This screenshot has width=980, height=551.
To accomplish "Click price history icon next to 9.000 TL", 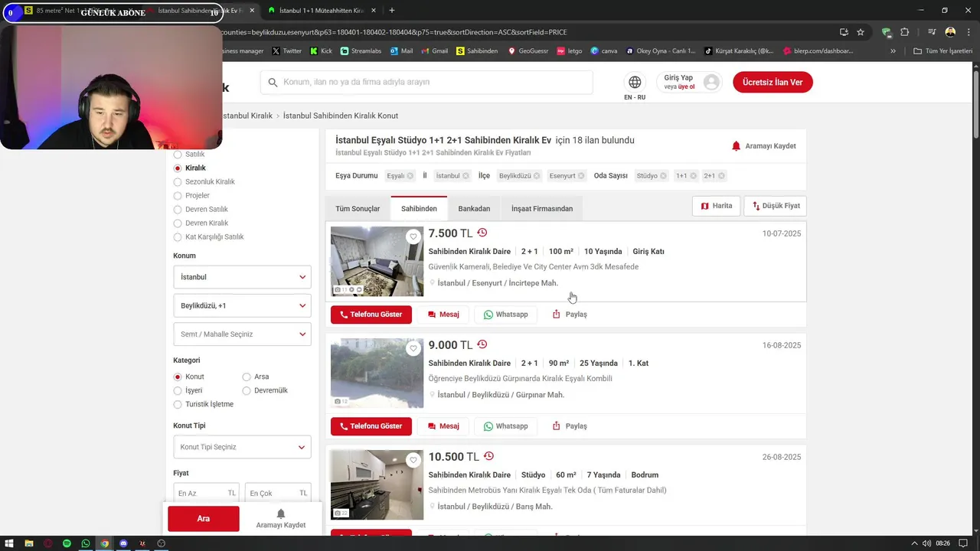I will [482, 344].
